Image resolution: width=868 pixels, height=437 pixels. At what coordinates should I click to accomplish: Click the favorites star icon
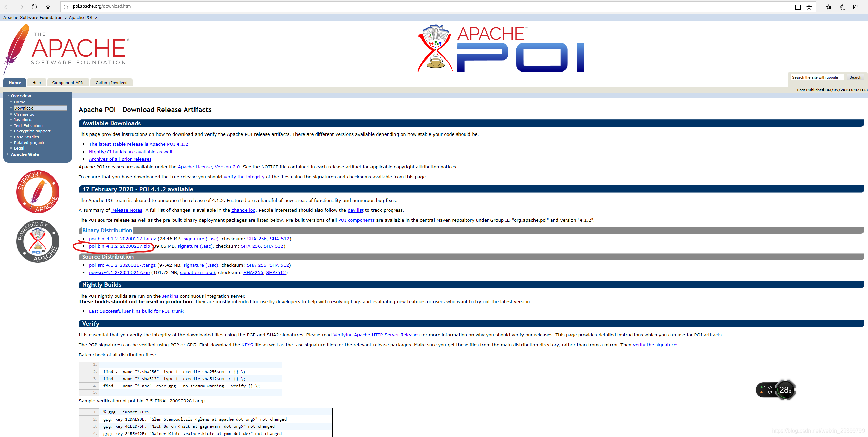click(809, 7)
